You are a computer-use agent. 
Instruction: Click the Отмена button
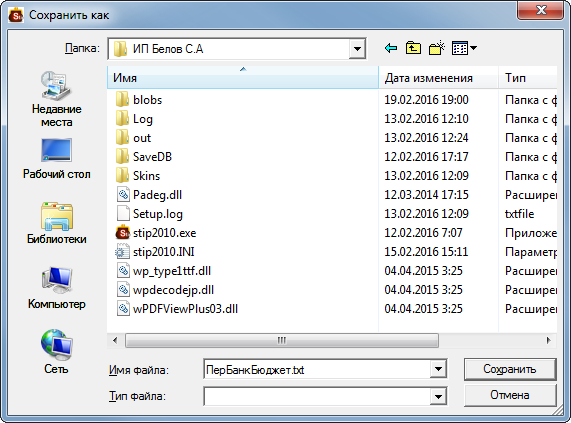click(510, 395)
